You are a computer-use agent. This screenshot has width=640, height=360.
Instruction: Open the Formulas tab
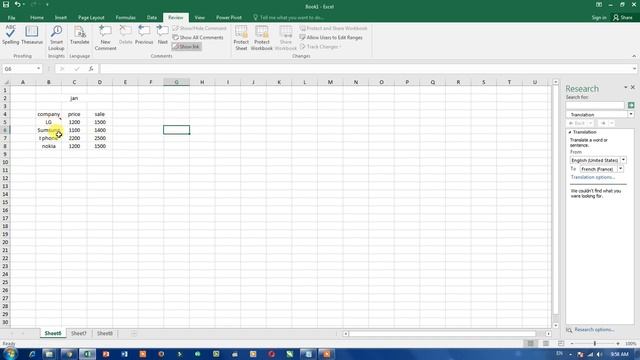coord(126,18)
